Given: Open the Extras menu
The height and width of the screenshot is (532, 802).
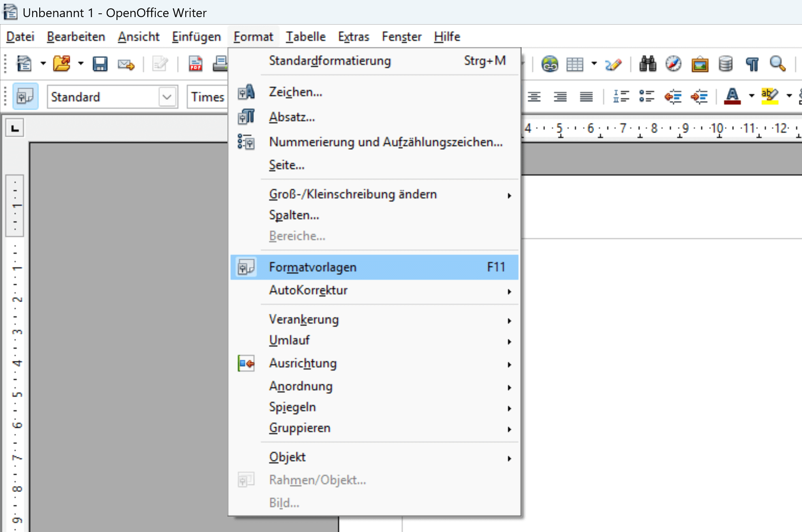Looking at the screenshot, I should point(353,37).
